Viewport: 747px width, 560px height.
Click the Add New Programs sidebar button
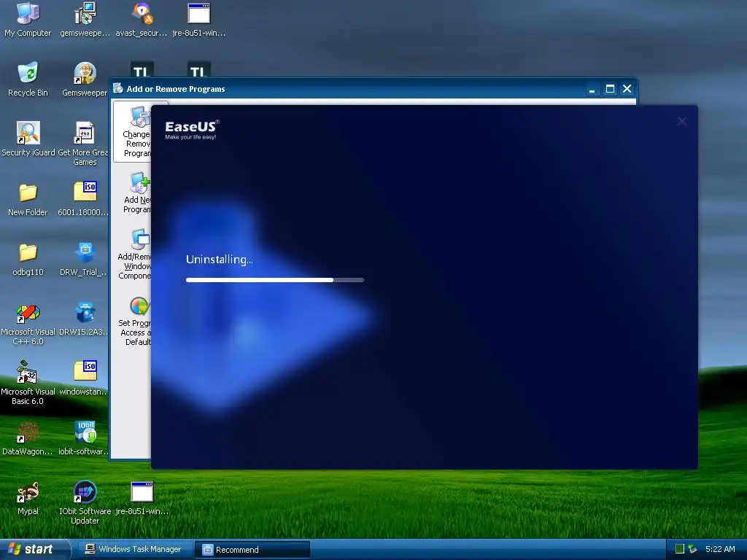tap(134, 192)
